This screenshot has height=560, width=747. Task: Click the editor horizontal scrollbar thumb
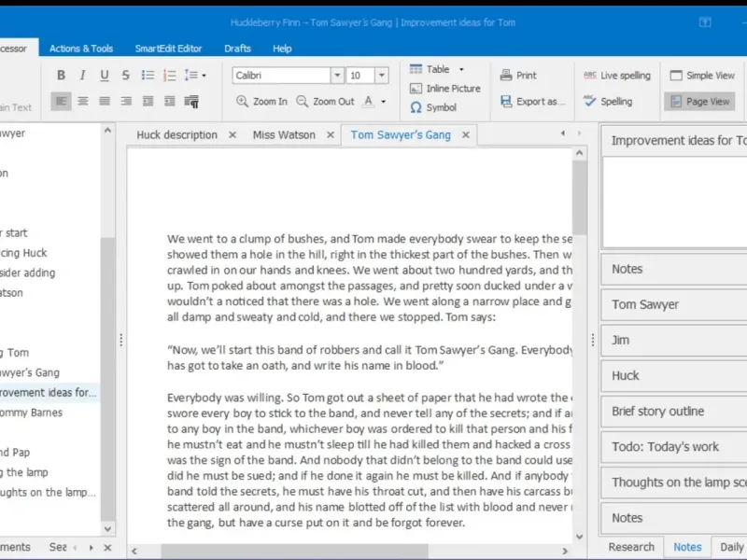294,552
